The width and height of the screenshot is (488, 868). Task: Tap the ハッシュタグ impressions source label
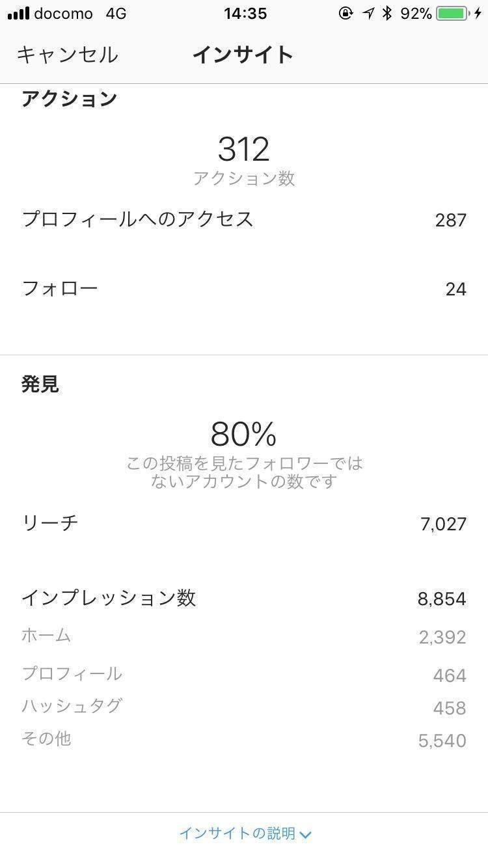click(72, 706)
